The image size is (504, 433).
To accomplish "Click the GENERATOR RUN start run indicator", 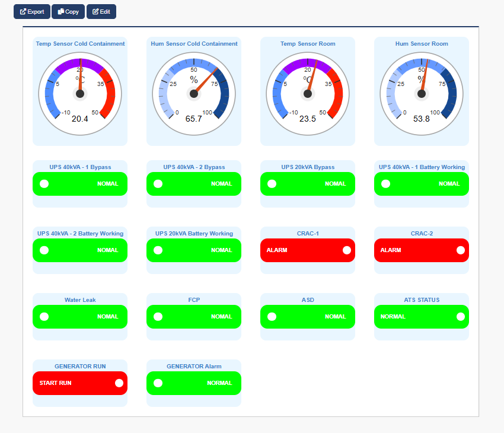I will [80, 383].
